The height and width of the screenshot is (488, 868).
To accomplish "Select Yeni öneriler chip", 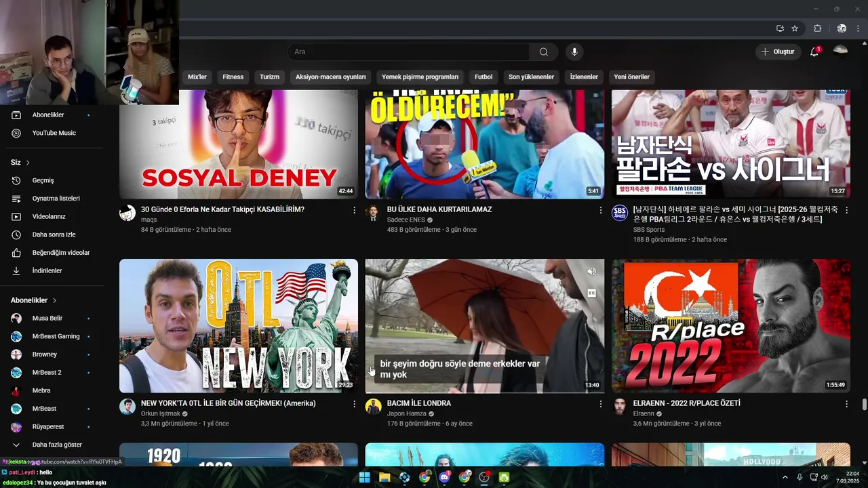I will 631,77.
